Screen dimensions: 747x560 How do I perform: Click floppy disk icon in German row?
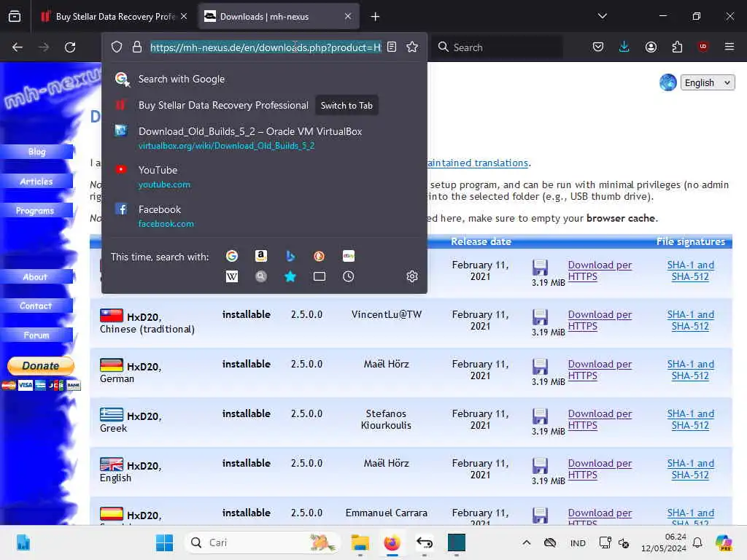(540, 367)
